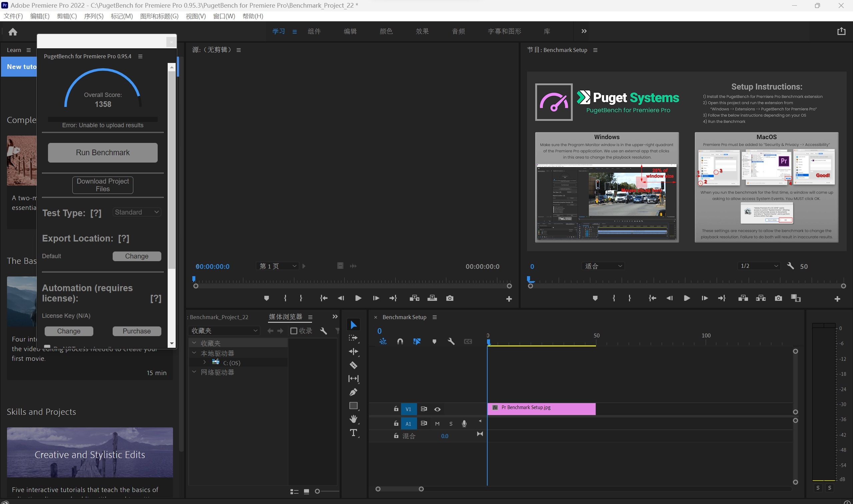Viewport: 853px width, 504px height.
Task: Click the Home icon
Action: click(13, 32)
